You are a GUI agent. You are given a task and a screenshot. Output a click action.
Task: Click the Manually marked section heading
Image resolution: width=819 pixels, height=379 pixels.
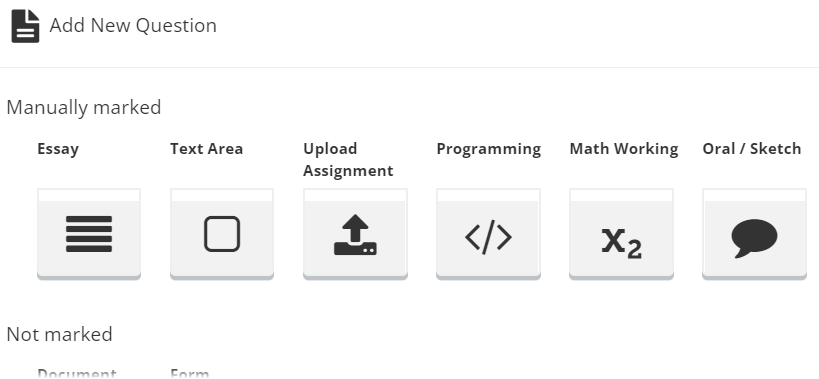[x=84, y=108]
